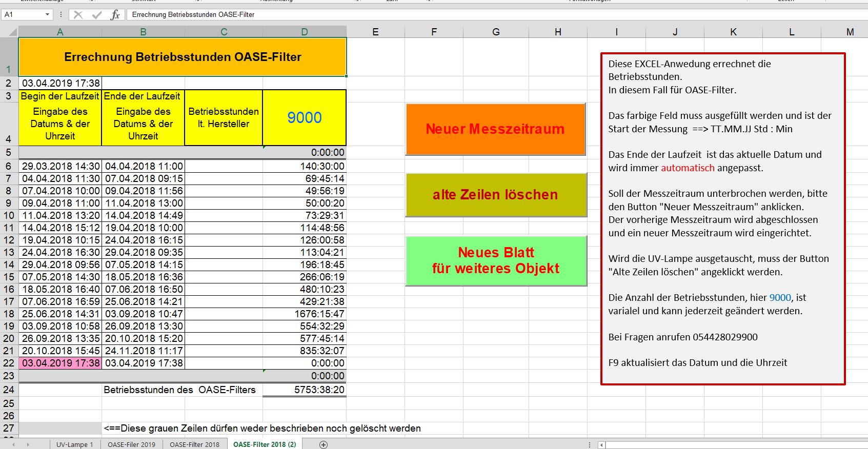Image resolution: width=868 pixels, height=449 pixels.
Task: Switch to the UV-Lampe 1 sheet tab
Action: coord(75,444)
